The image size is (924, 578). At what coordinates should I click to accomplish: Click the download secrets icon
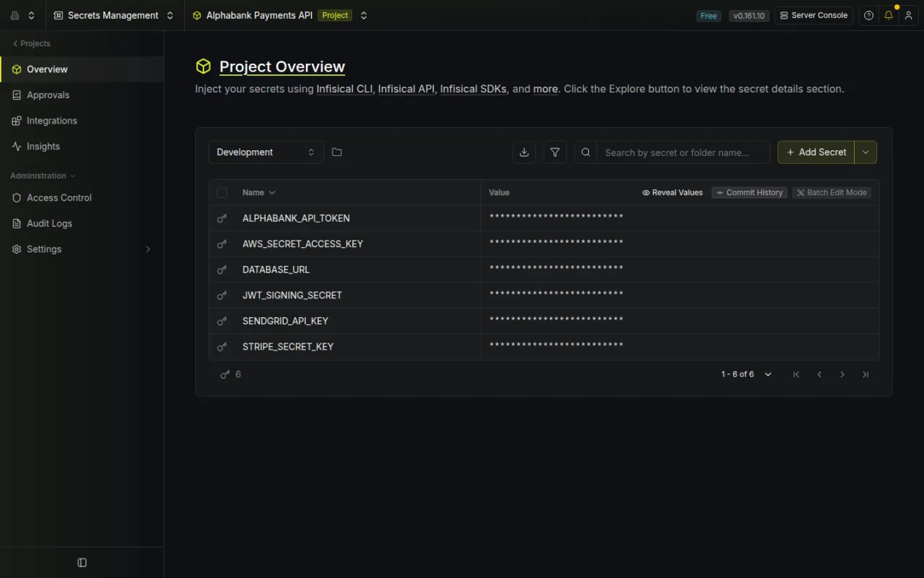coord(524,152)
